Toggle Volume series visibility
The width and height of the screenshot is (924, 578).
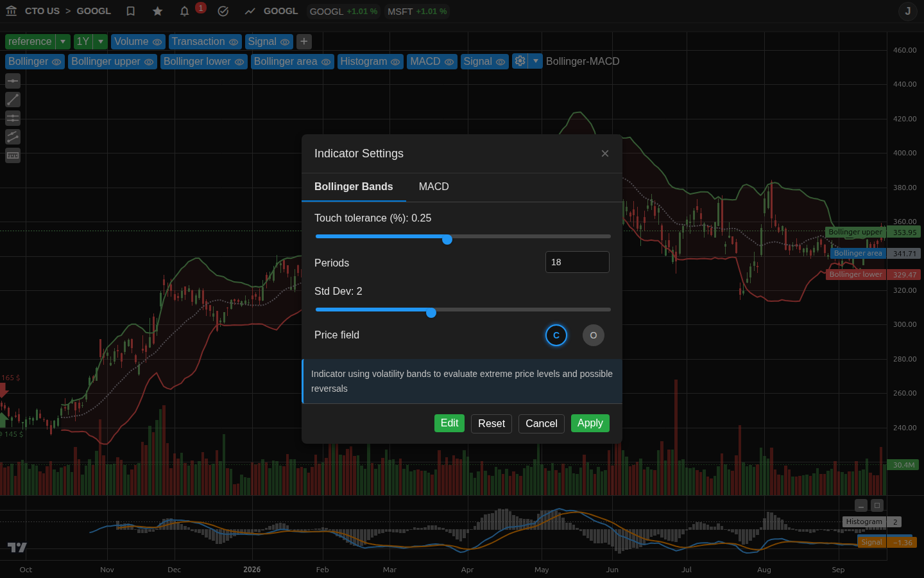pyautogui.click(x=157, y=42)
